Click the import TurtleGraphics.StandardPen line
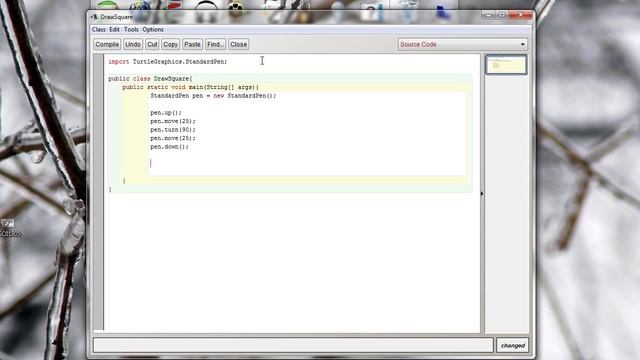The image size is (640, 360). click(168, 62)
